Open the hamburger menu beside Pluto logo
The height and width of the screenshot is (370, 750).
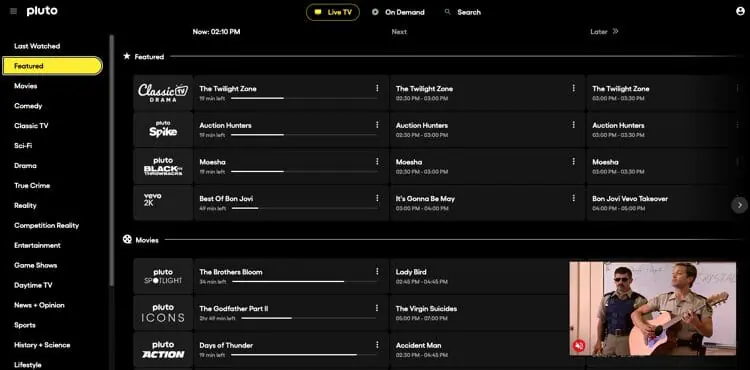[x=13, y=11]
